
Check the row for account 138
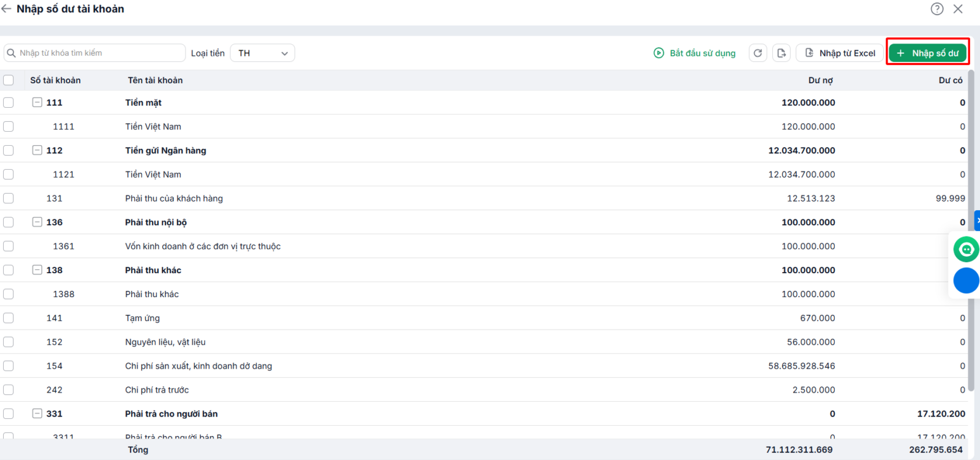pos(9,270)
